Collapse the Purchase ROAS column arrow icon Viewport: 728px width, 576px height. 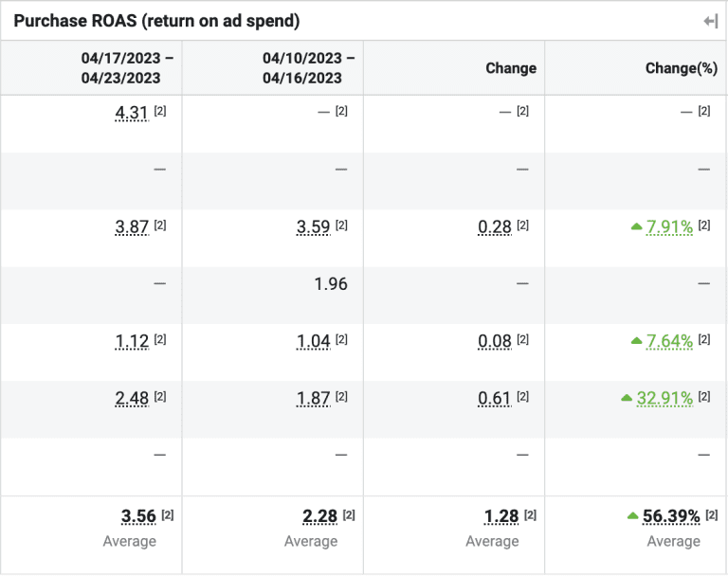(x=710, y=21)
